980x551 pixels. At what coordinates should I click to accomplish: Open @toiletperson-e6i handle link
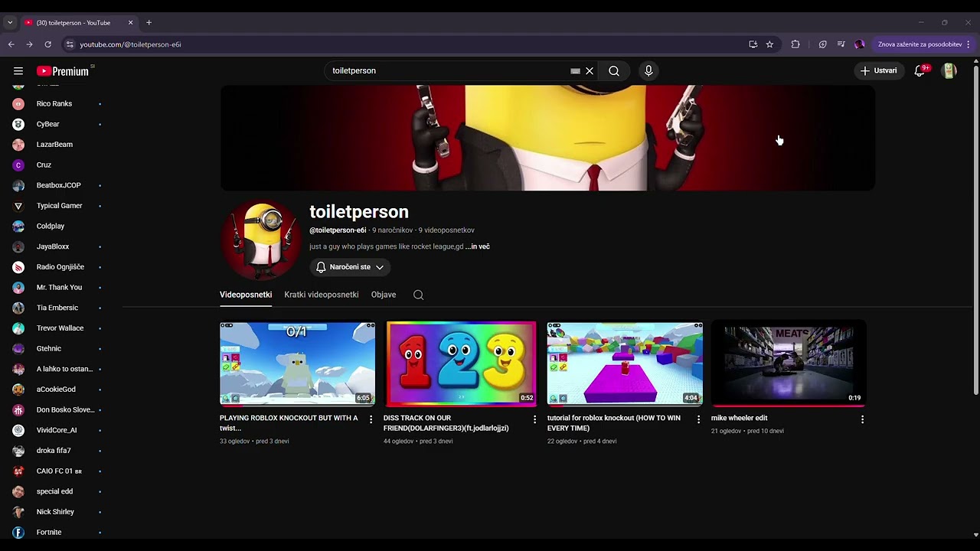pyautogui.click(x=338, y=230)
